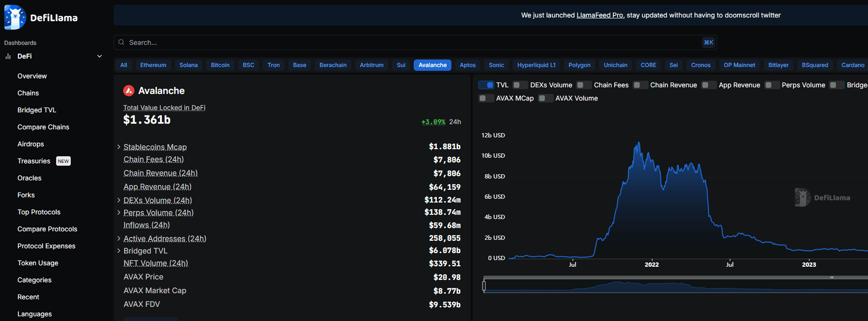Switch to the Ethereum chain tab
Viewport: 868px width, 321px height.
(153, 65)
